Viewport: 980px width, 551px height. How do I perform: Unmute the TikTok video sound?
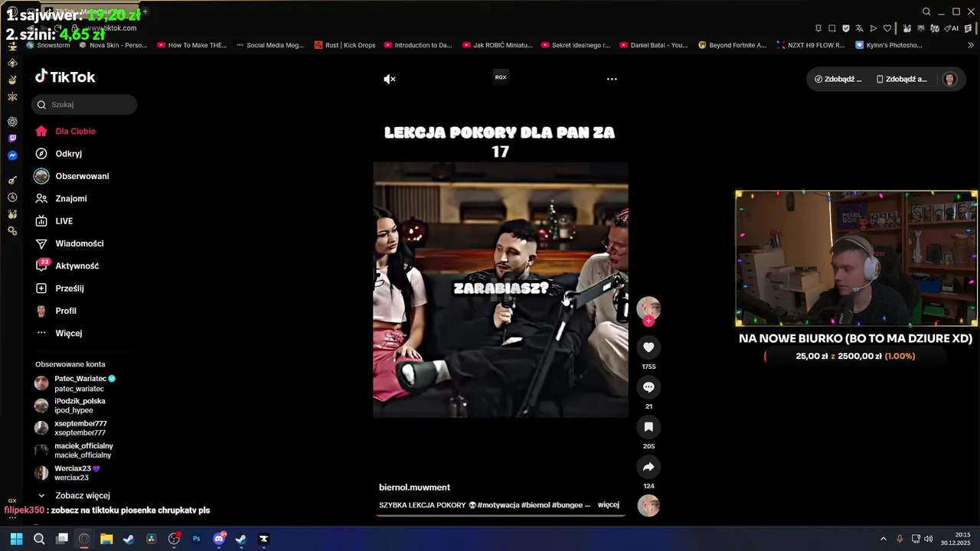(x=390, y=79)
